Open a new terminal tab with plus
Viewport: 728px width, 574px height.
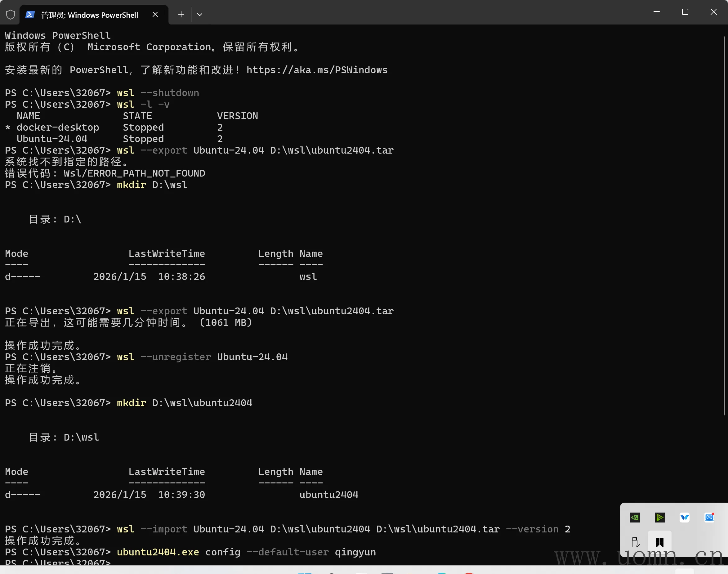click(181, 15)
